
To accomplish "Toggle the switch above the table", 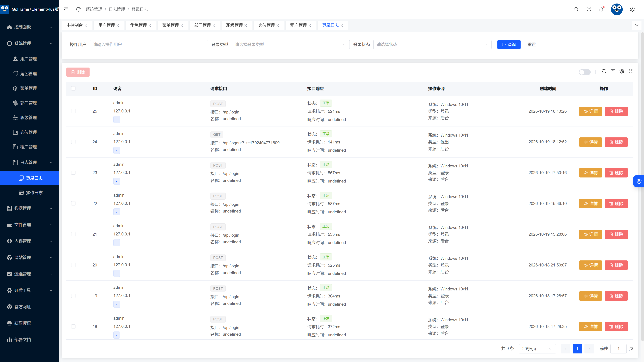I will (585, 72).
